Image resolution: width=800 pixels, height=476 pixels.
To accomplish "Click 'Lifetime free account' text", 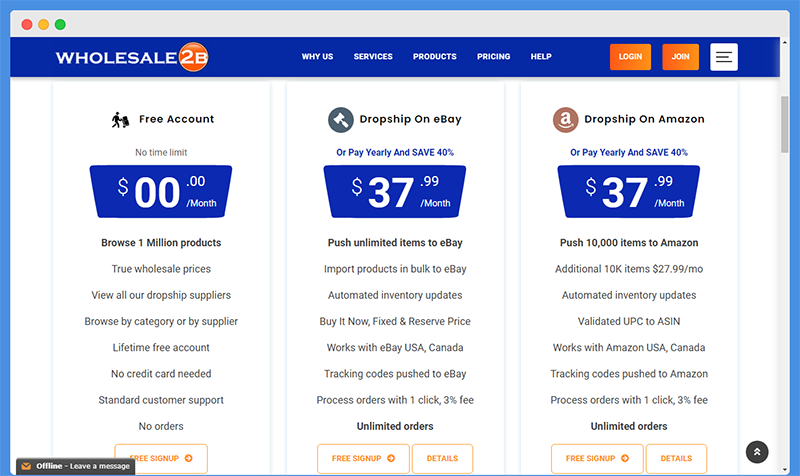I will (x=161, y=347).
